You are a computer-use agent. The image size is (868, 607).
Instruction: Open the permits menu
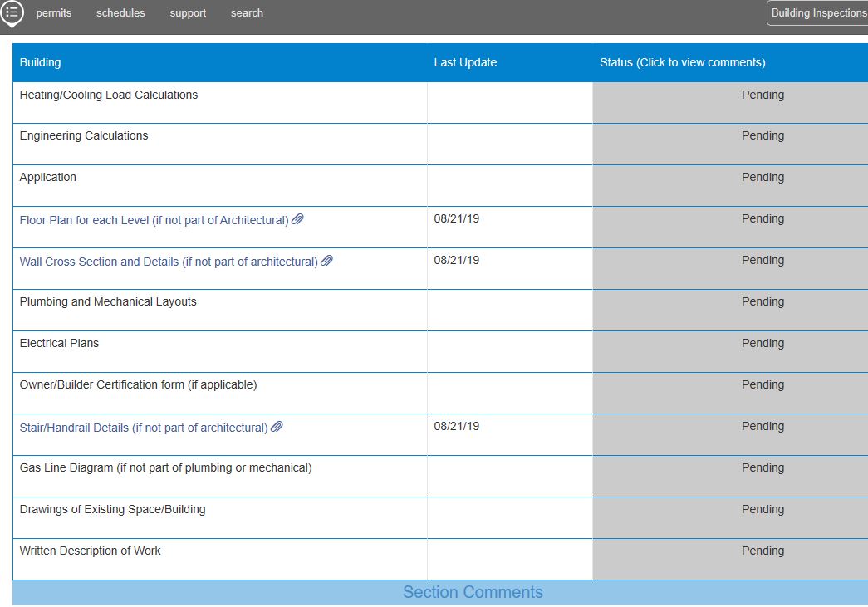coord(54,12)
